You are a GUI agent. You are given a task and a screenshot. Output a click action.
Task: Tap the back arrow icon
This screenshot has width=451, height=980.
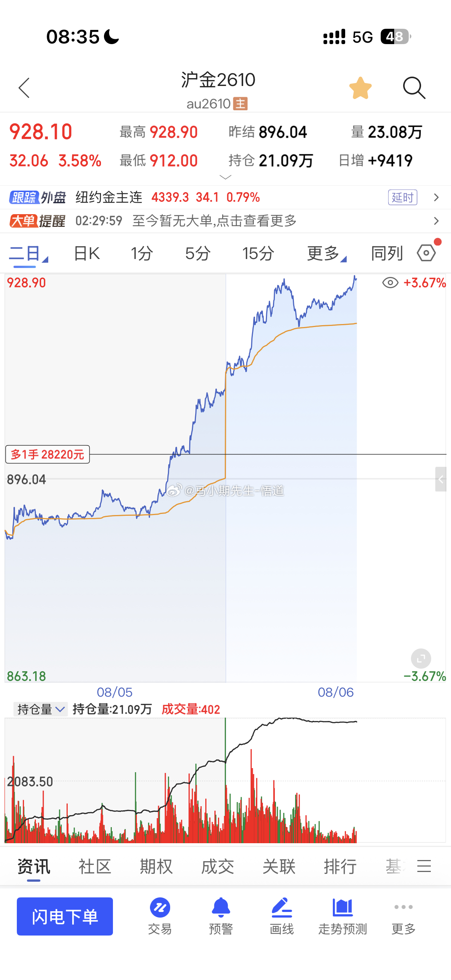pos(24,88)
